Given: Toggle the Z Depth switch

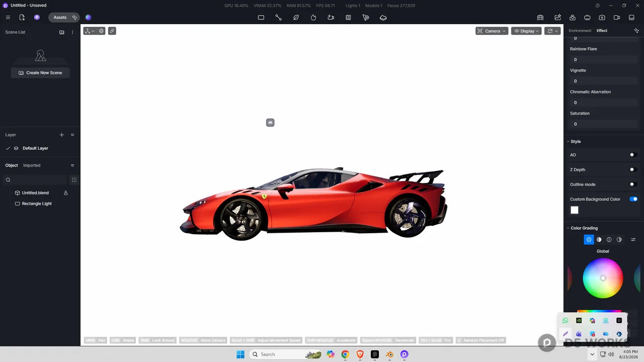Looking at the screenshot, I should 633,170.
